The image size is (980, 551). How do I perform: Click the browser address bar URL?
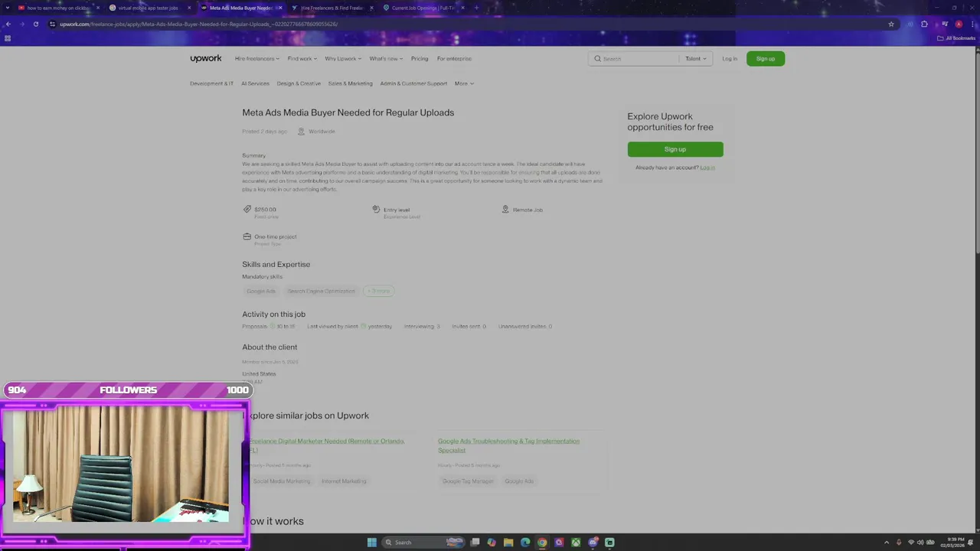coord(198,24)
